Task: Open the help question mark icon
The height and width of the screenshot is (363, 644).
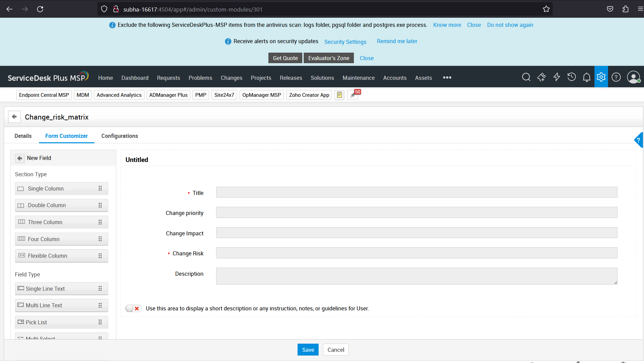Action: tap(616, 77)
